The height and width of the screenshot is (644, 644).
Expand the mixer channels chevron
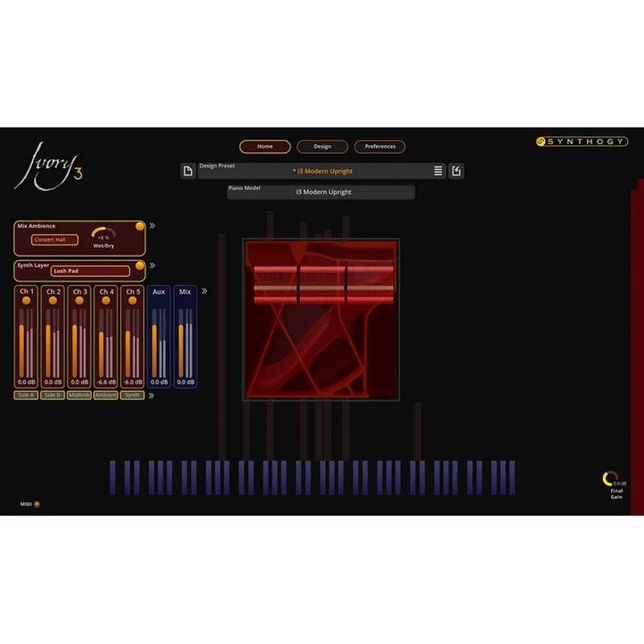(x=203, y=291)
